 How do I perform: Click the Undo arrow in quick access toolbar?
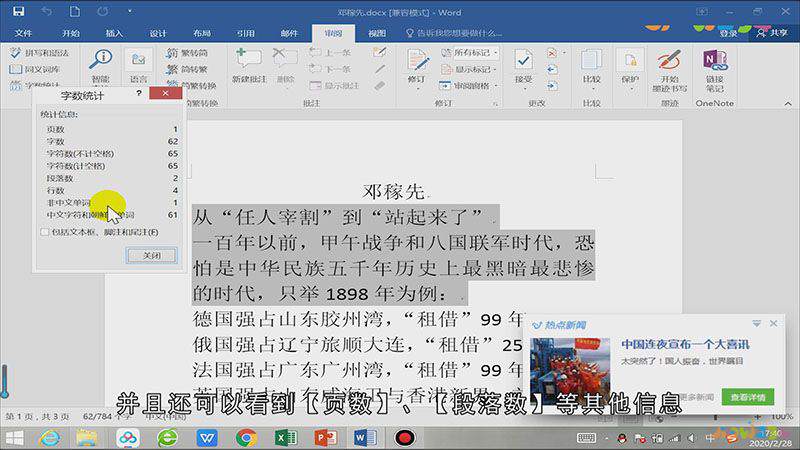(46, 11)
